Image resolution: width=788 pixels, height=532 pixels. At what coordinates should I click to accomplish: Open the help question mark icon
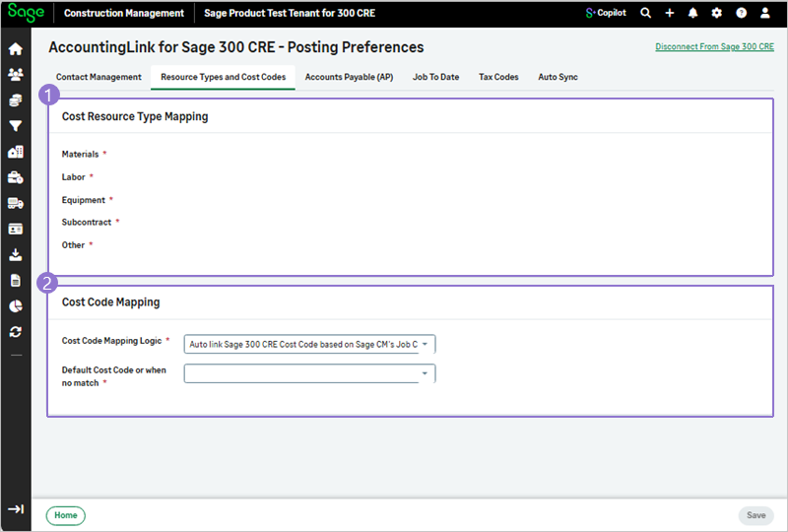[742, 13]
